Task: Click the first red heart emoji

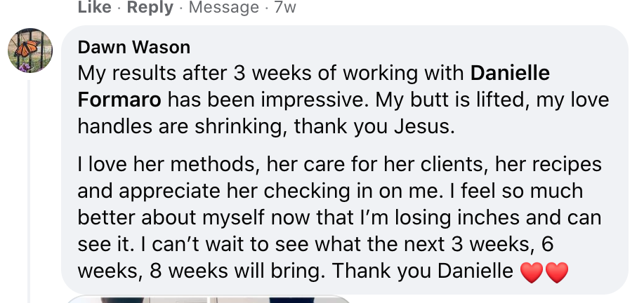Action: pos(532,272)
